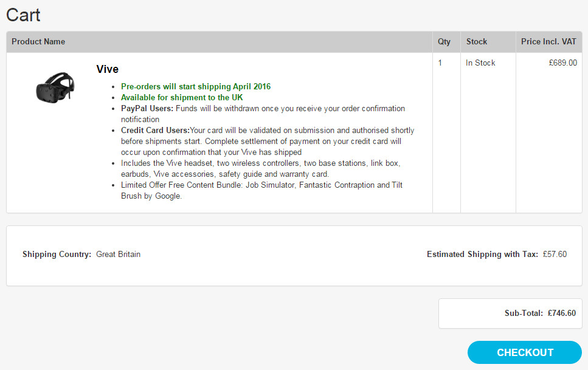Screen dimensions: 588x370
Task: Click the Estimated Shipping with Tax label
Action: pos(482,254)
